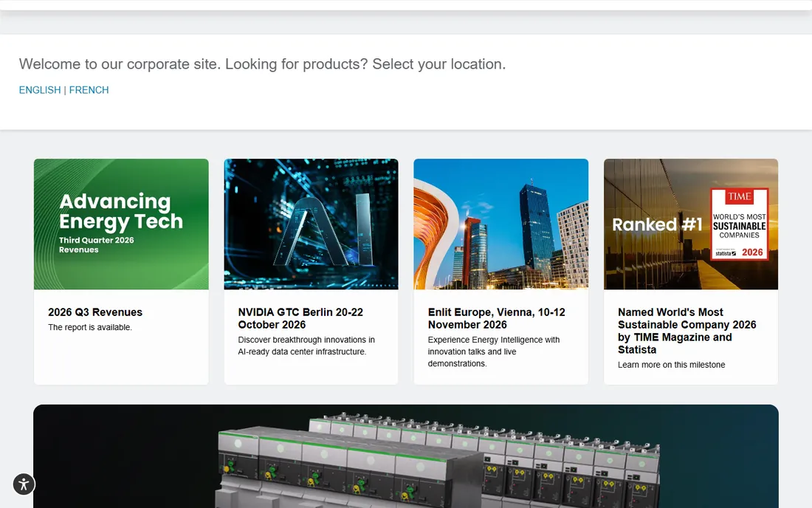Select the ENGLISH language link
The width and height of the screenshot is (812, 508).
click(x=40, y=90)
